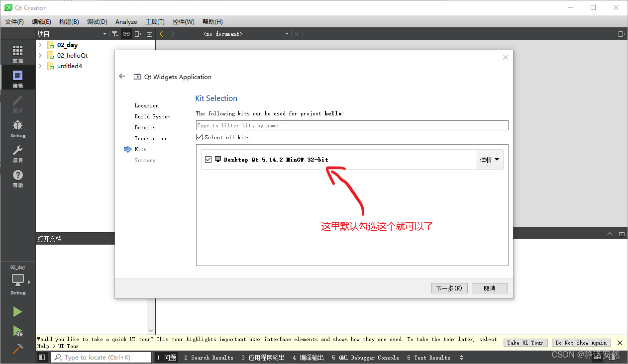Click the output pane minimize icon

(622, 234)
